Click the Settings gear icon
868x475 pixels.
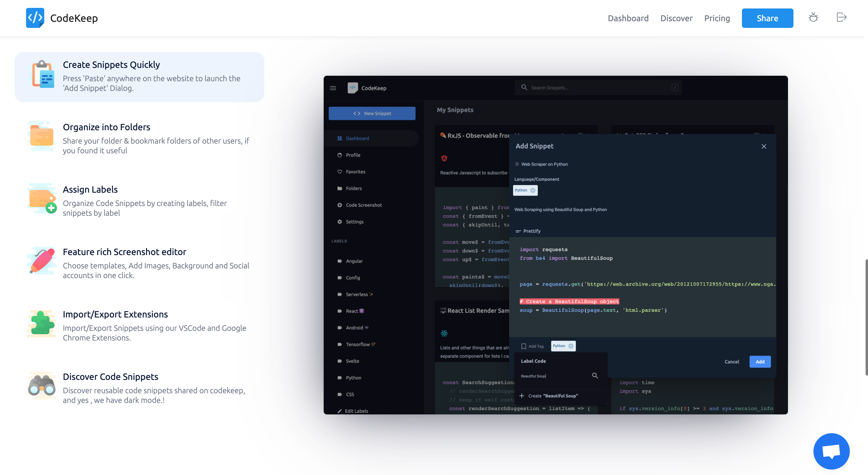(x=339, y=221)
